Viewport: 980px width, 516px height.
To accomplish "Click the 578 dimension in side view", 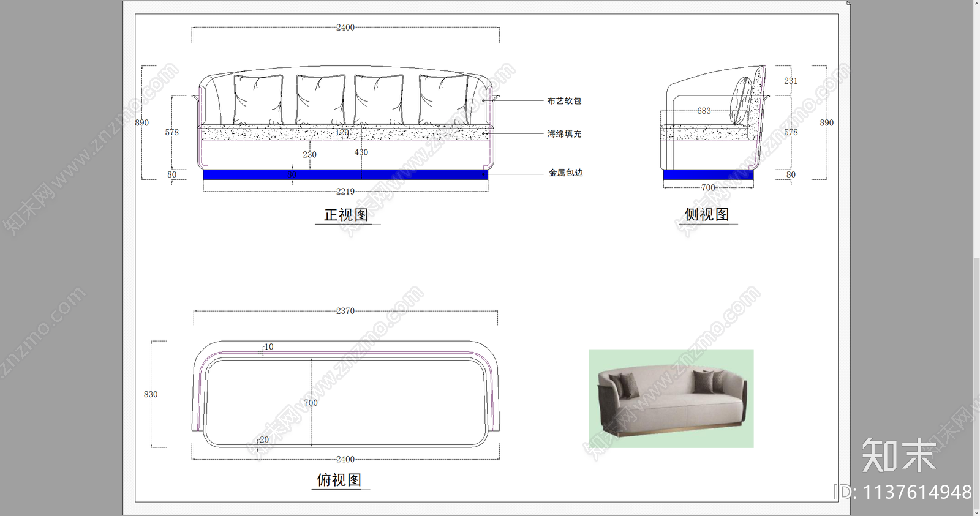I will point(791,132).
